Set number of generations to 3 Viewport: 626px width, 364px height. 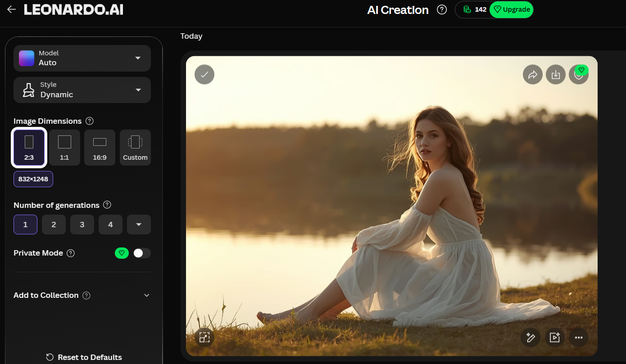[82, 225]
